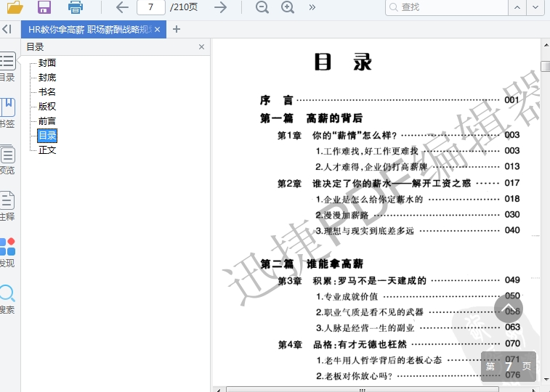
Task: Go to the next page arrow
Action: pos(221,7)
